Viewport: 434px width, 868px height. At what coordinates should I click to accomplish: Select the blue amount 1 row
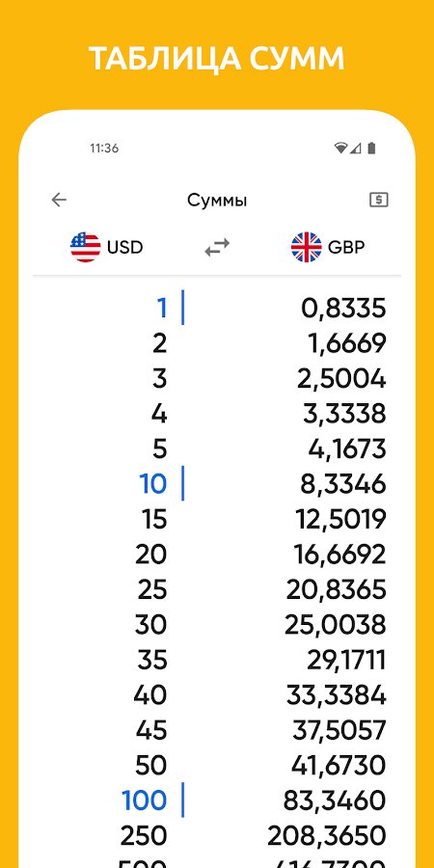217,308
